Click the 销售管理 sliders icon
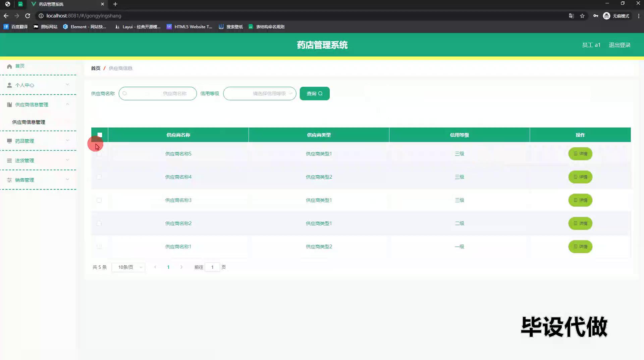644x360 pixels. [9, 180]
